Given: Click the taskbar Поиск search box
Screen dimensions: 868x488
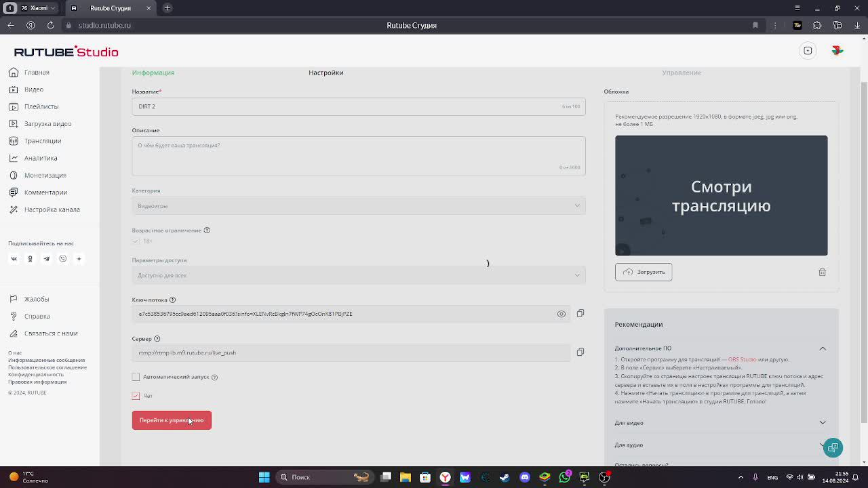Looking at the screenshot, I should 324,477.
